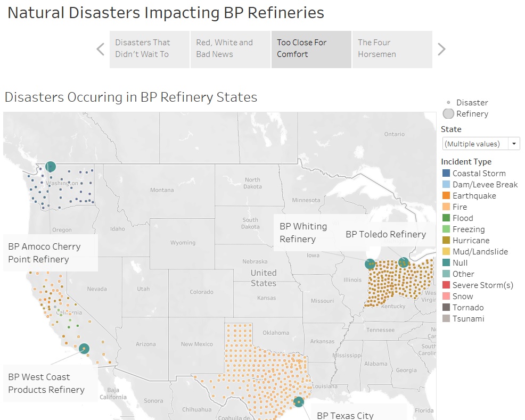This screenshot has width=525, height=420.
Task: Click the Disaster small size legend dot
Action: click(448, 102)
